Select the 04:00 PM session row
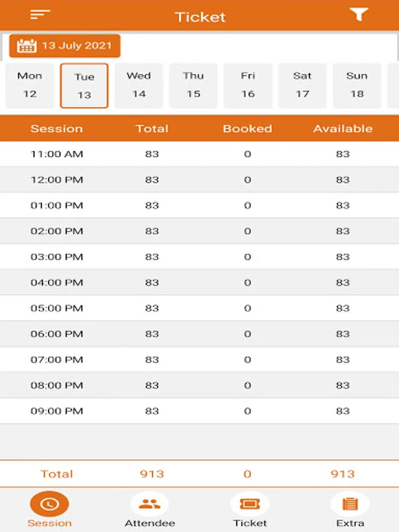 point(200,283)
